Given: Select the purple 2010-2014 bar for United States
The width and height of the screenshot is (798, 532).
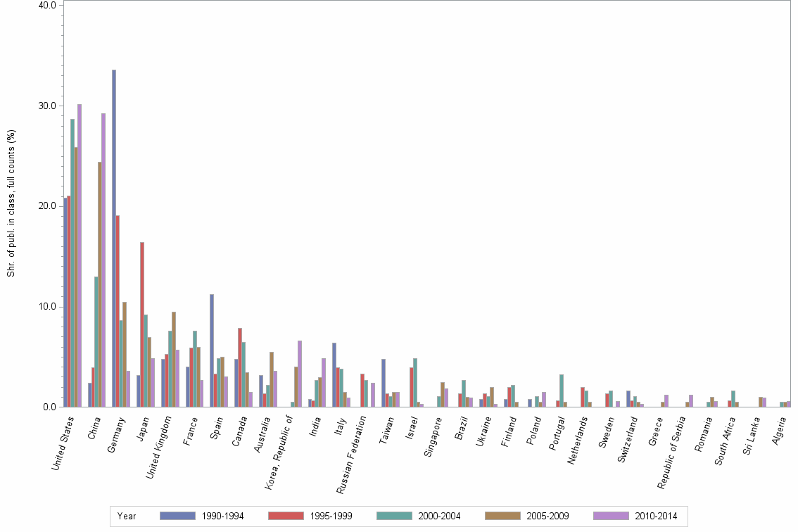Looking at the screenshot, I should click(x=80, y=257).
